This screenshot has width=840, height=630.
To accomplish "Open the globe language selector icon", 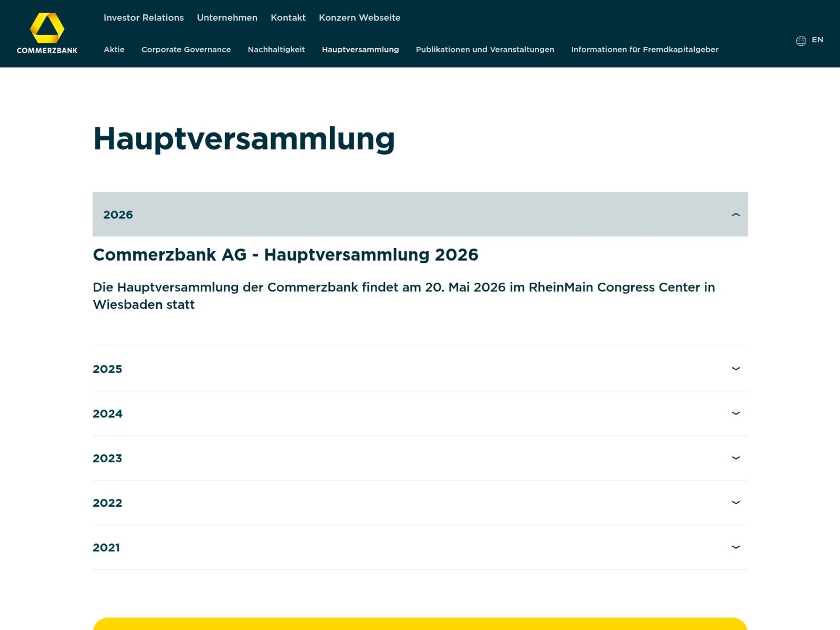I will 800,40.
